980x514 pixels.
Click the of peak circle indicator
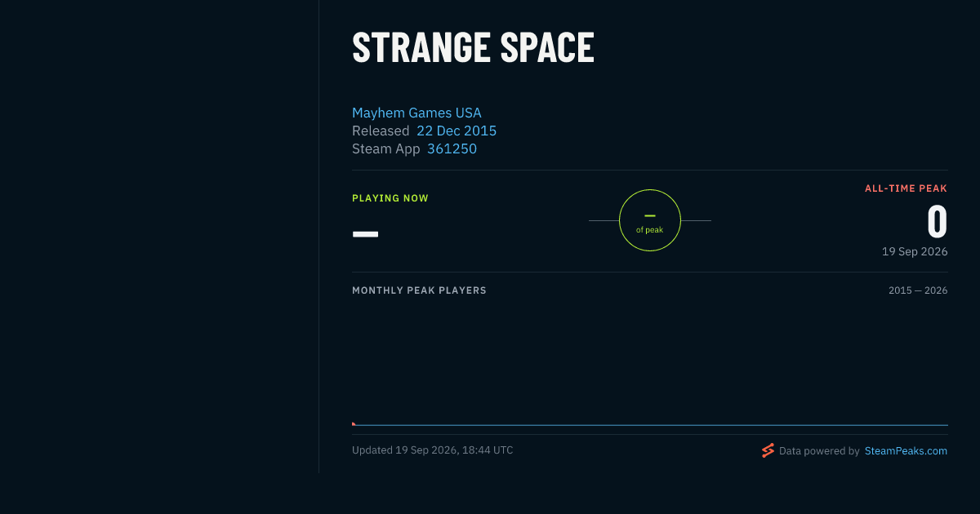point(650,220)
